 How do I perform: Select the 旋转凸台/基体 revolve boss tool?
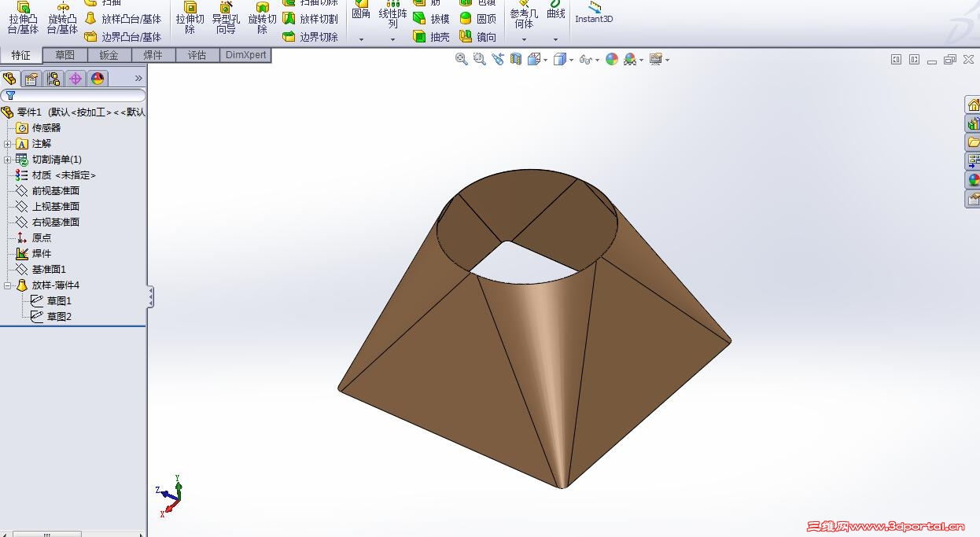62,18
